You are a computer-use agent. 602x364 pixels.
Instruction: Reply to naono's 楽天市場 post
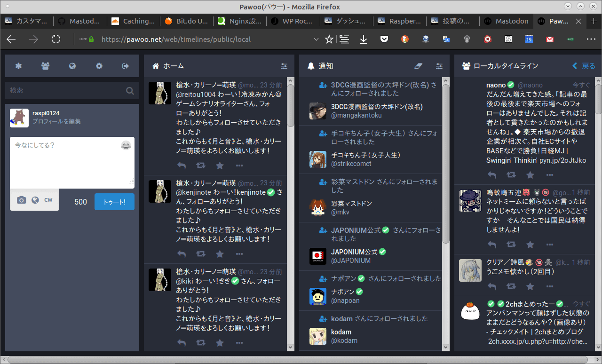point(492,175)
